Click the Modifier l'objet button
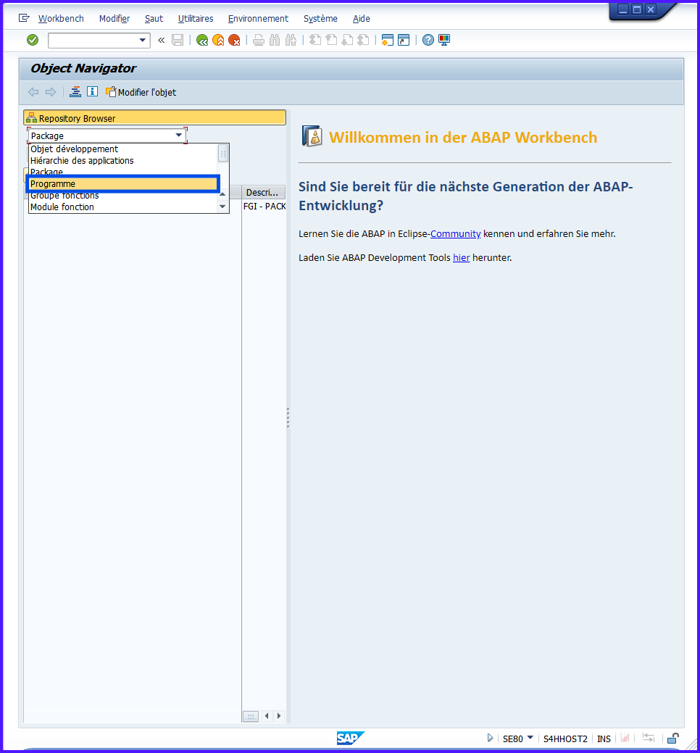 click(141, 92)
